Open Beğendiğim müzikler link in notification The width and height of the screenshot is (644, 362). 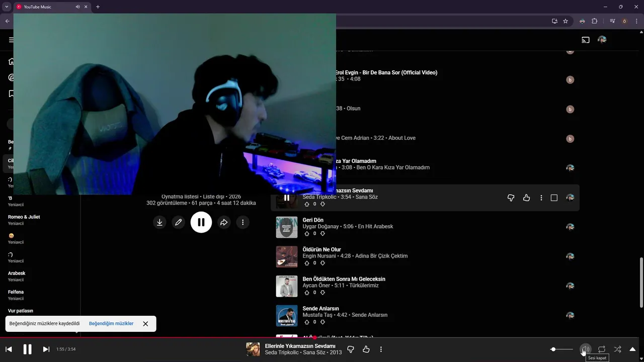pyautogui.click(x=111, y=324)
